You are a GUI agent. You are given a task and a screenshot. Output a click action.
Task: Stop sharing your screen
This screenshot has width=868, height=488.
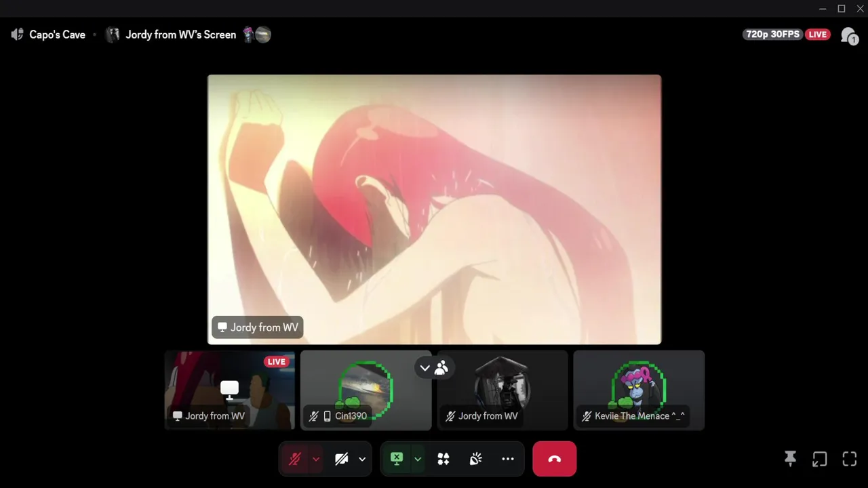pyautogui.click(x=397, y=459)
